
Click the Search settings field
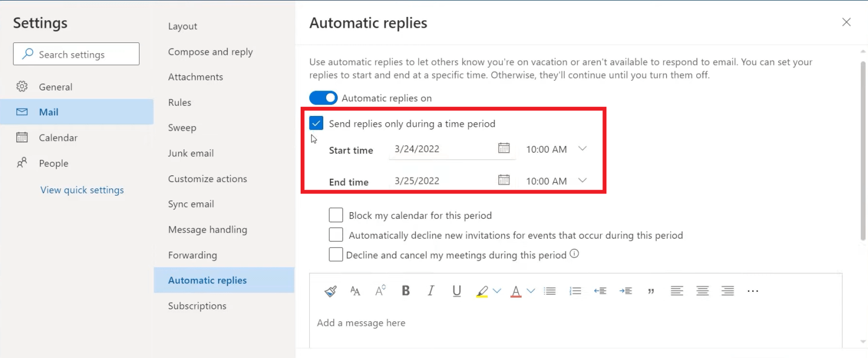76,54
